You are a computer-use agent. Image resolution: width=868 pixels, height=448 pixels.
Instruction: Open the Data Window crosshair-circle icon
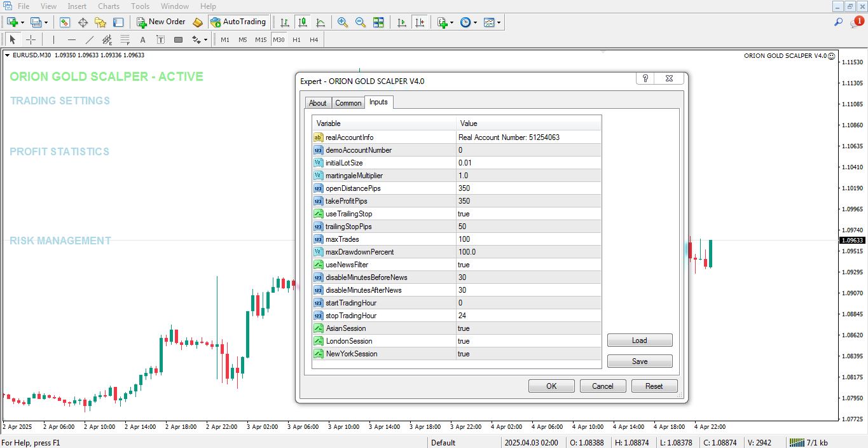pyautogui.click(x=83, y=22)
